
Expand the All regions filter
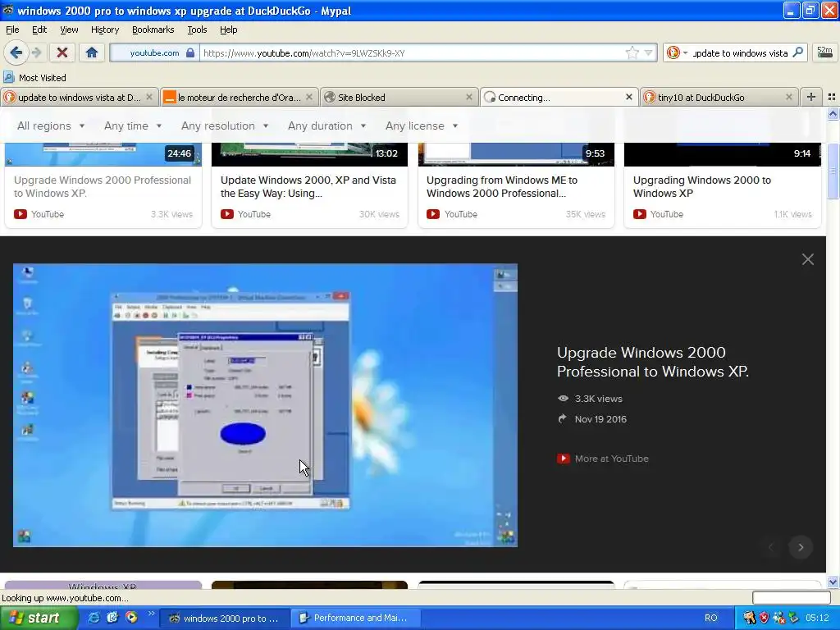click(51, 126)
